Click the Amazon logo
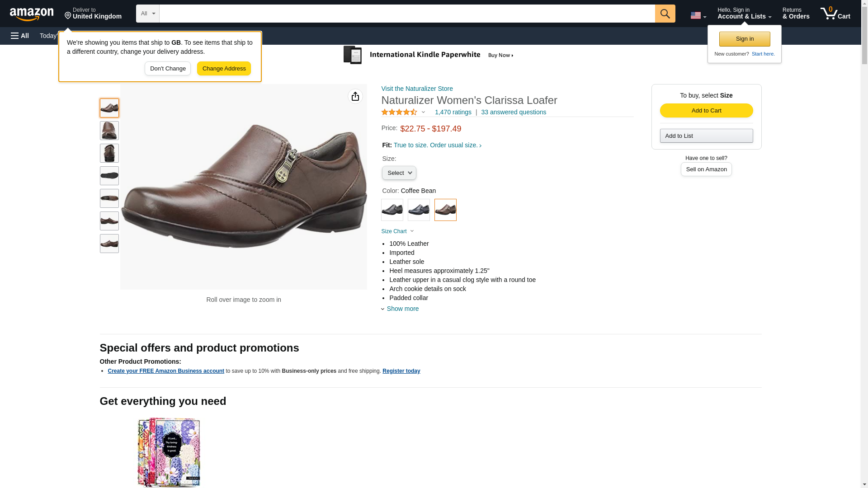Image resolution: width=868 pixels, height=488 pixels. coord(32,14)
